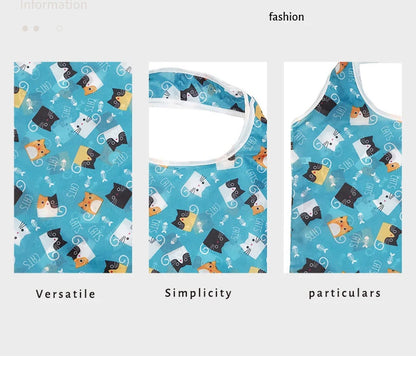
Task: Click the orange cat face in particulars image
Action: [x=340, y=227]
